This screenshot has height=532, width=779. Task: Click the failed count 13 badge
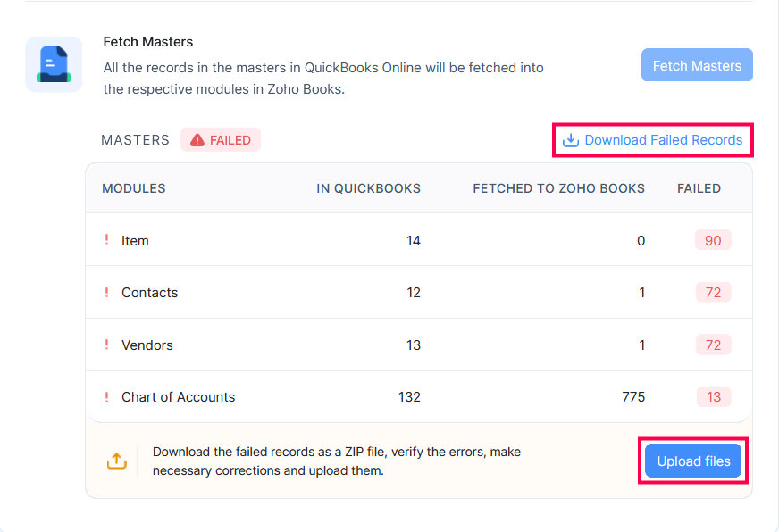[x=713, y=397]
